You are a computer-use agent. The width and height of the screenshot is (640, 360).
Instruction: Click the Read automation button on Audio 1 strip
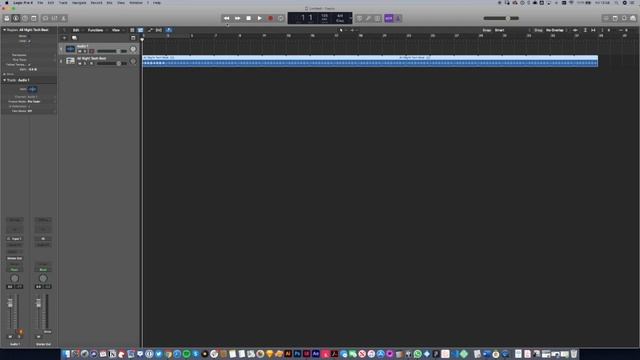(x=15, y=270)
